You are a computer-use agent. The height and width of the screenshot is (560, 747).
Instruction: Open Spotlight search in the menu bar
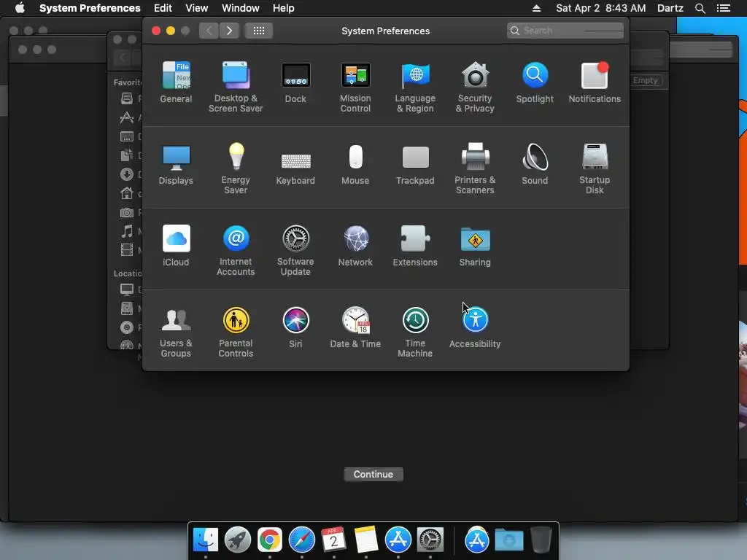[700, 8]
